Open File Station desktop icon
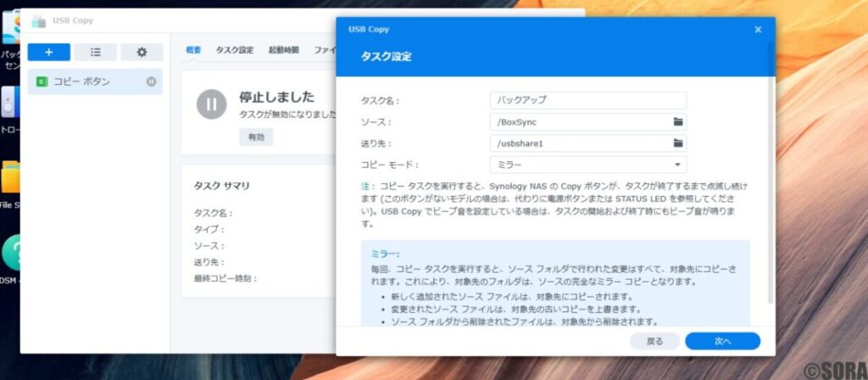Screen dimensions: 868x380 (10, 178)
